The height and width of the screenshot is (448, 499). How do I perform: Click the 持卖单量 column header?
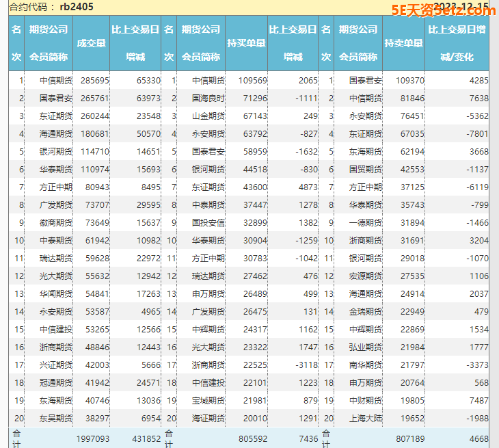click(x=403, y=43)
